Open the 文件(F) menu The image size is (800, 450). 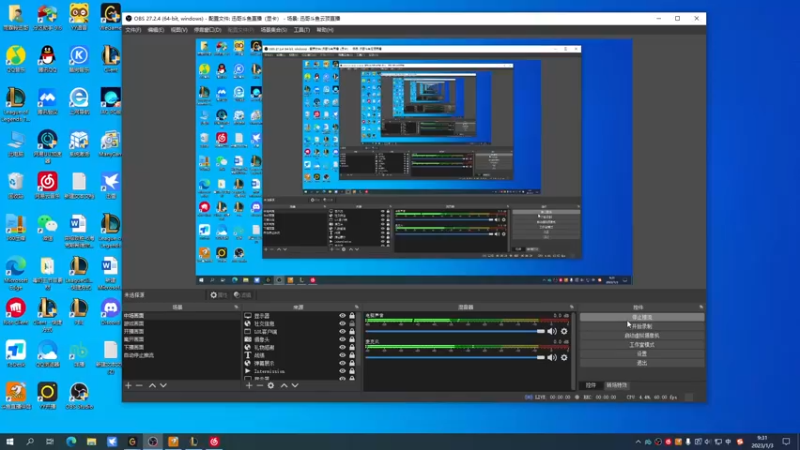click(x=133, y=30)
